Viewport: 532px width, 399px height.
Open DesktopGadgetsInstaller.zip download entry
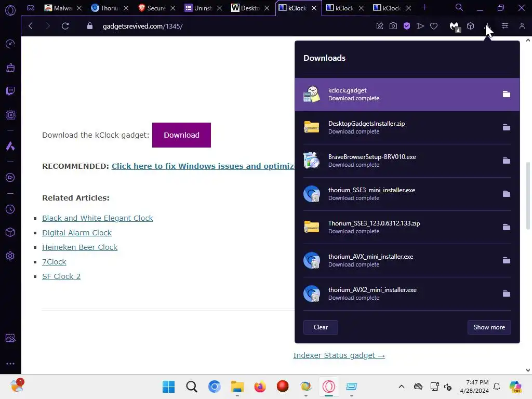(x=407, y=128)
